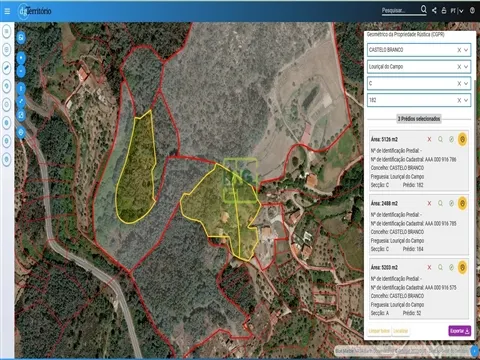Click green check icon on 5126 m2 card
The width and height of the screenshot is (480, 360).
tap(451, 139)
